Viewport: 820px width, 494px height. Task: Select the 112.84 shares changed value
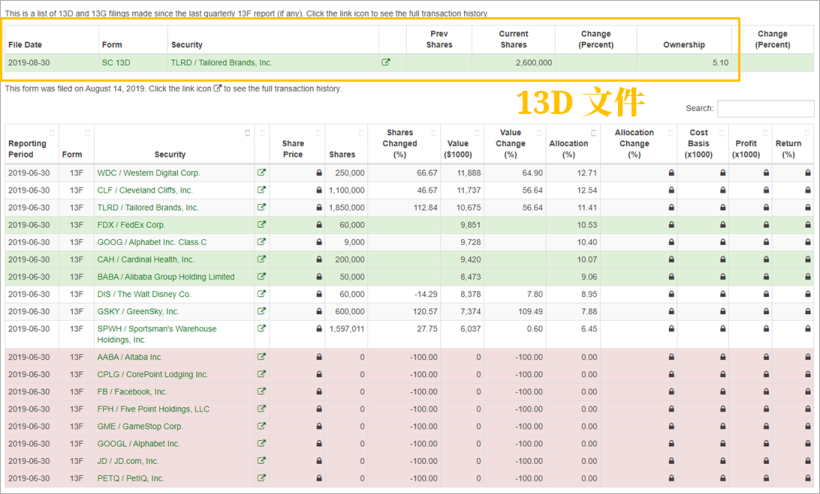[x=425, y=208]
